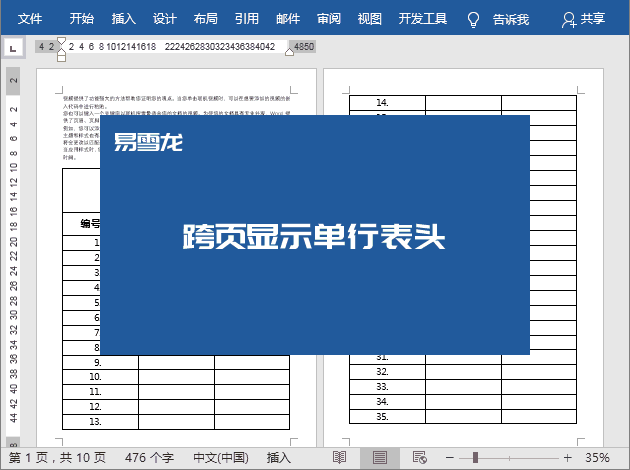Screen dimensions: 630x470
Task: Select Print Layout view icon
Action: point(380,457)
